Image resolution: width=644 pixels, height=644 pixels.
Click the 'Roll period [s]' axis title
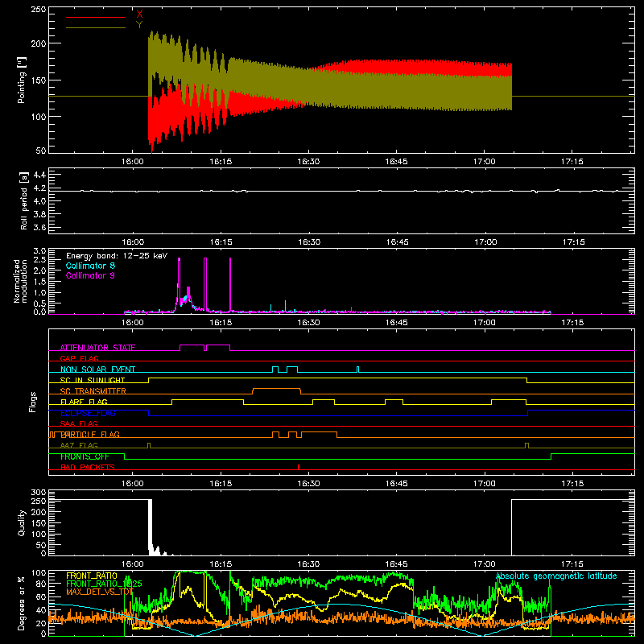pyautogui.click(x=23, y=200)
